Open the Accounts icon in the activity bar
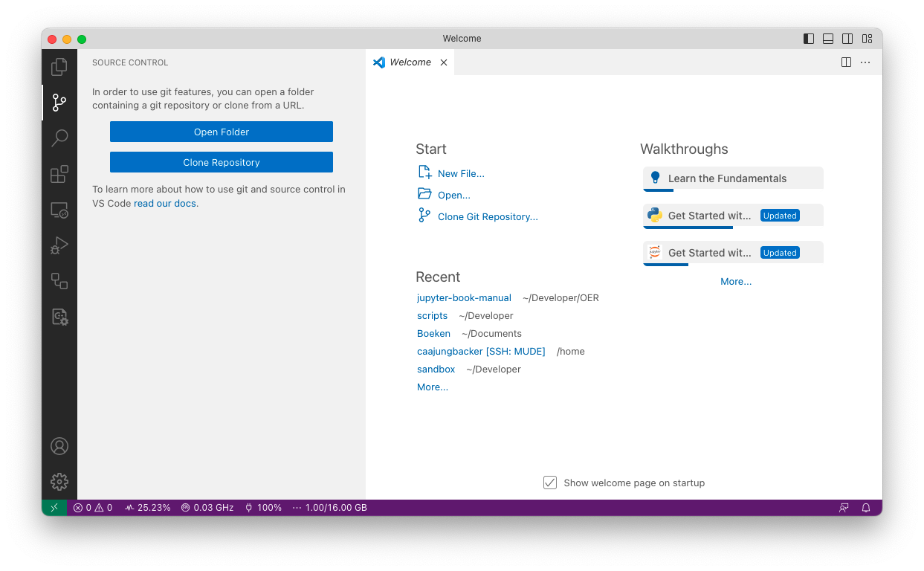Image resolution: width=924 pixels, height=571 pixels. [x=59, y=446]
